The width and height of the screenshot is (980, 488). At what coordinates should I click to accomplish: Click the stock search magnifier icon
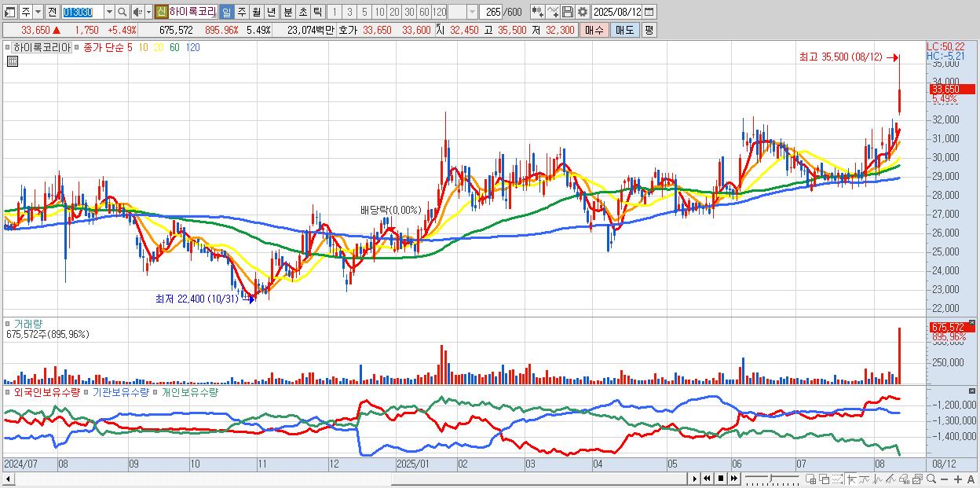(122, 12)
